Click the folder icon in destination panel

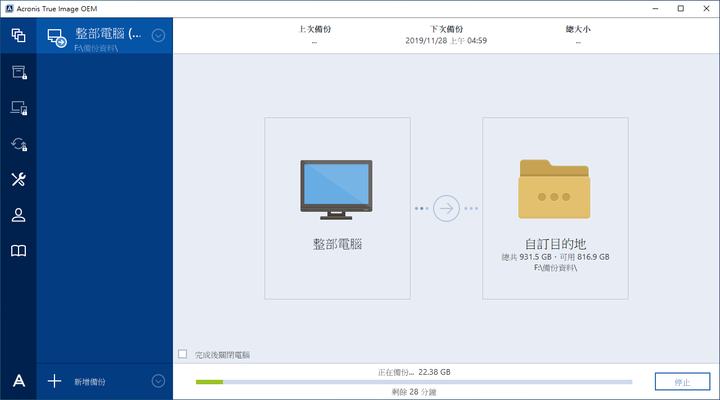554,189
